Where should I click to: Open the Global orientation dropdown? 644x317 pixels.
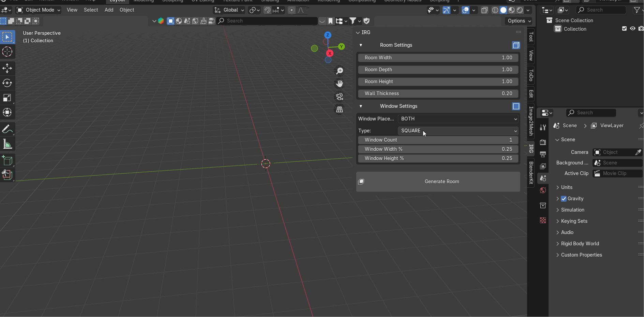click(x=229, y=10)
